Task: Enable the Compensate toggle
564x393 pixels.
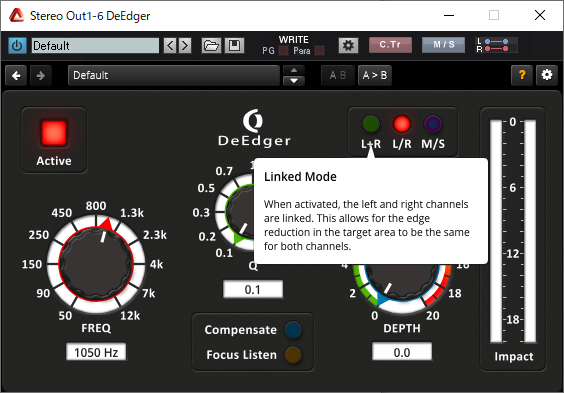Action: 293,330
